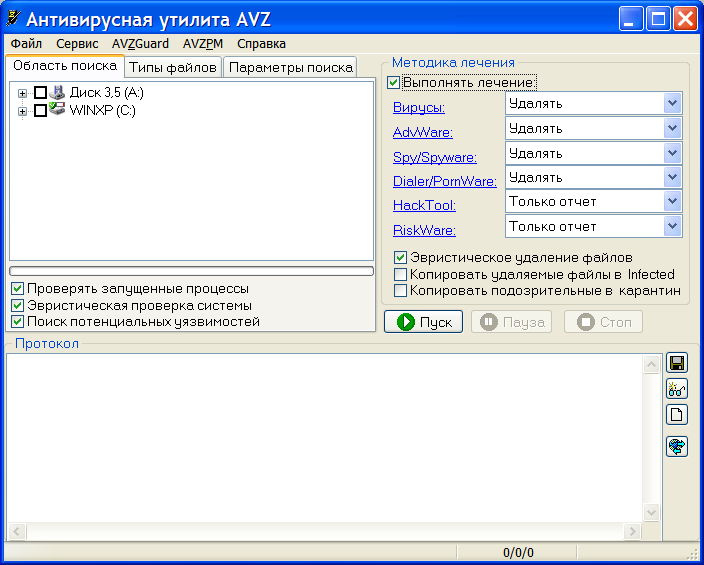
Task: Uncheck Проверять запущенные процессы
Action: [18, 288]
